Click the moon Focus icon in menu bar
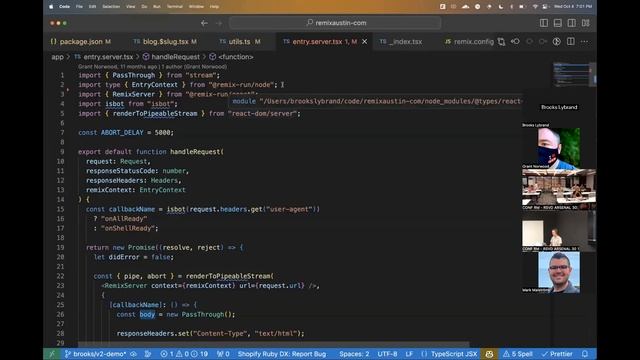 pyautogui.click(x=501, y=7)
